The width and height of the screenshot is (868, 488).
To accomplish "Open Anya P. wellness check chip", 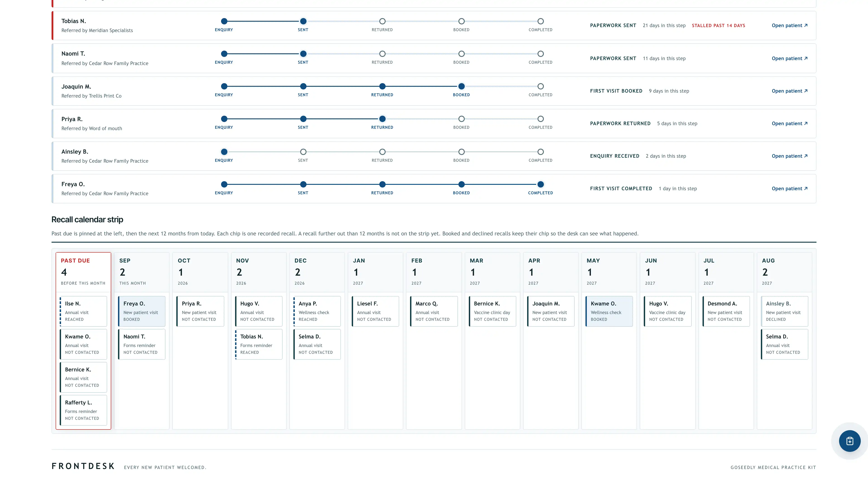I will point(317,311).
